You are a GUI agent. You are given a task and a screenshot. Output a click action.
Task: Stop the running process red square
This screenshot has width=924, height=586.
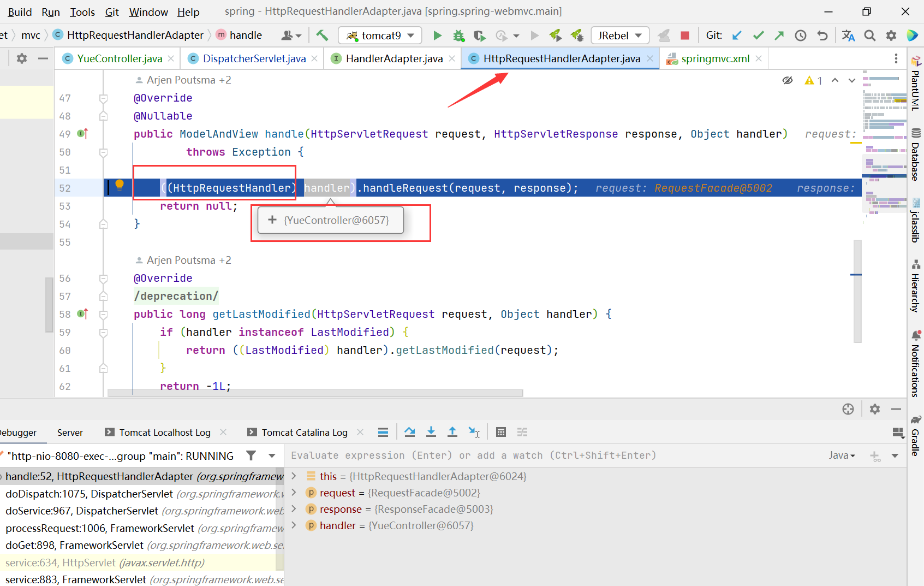684,35
